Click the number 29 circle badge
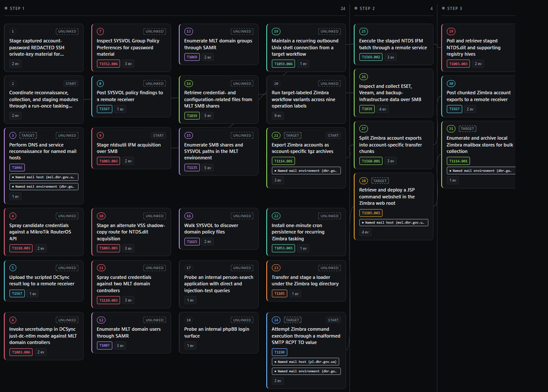548x392 pixels. coord(451,31)
